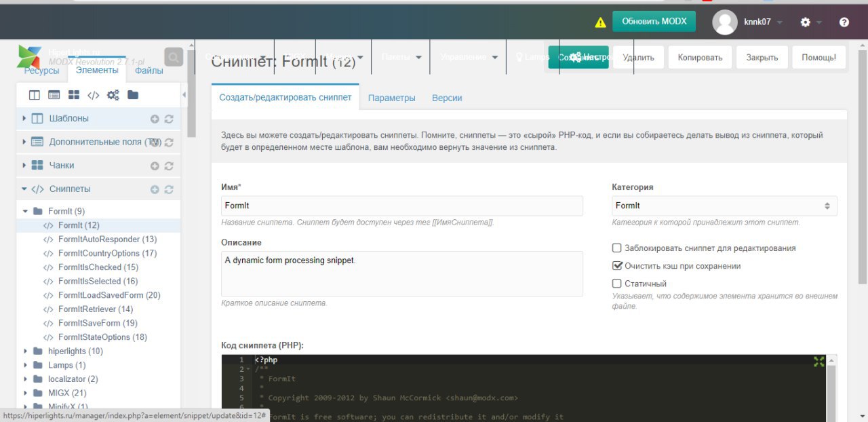The image size is (868, 422).
Task: Refresh the Шаблоны section
Action: point(169,119)
